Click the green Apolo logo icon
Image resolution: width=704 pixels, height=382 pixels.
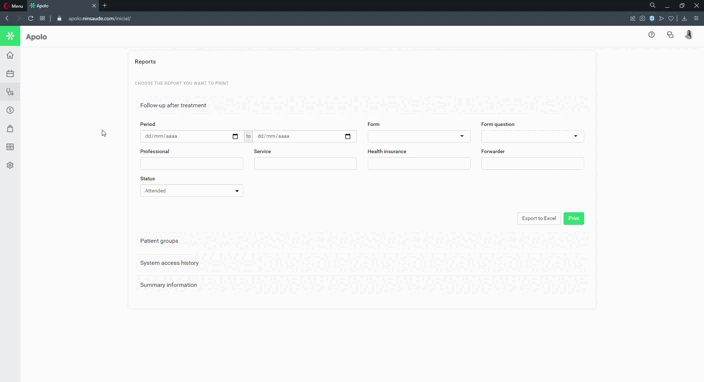coord(10,36)
